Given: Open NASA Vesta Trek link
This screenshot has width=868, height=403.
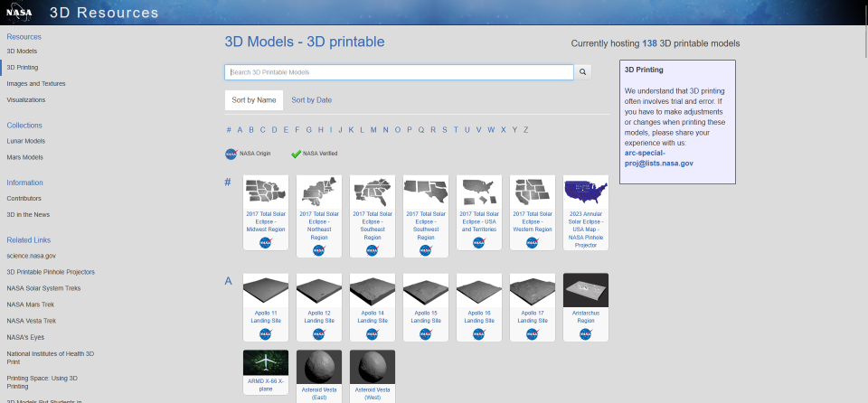Looking at the screenshot, I should [x=32, y=321].
